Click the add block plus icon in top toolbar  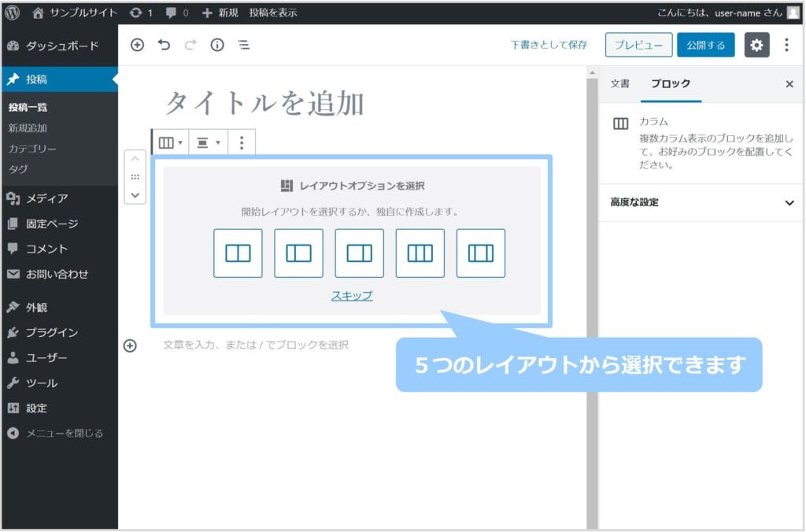(137, 46)
